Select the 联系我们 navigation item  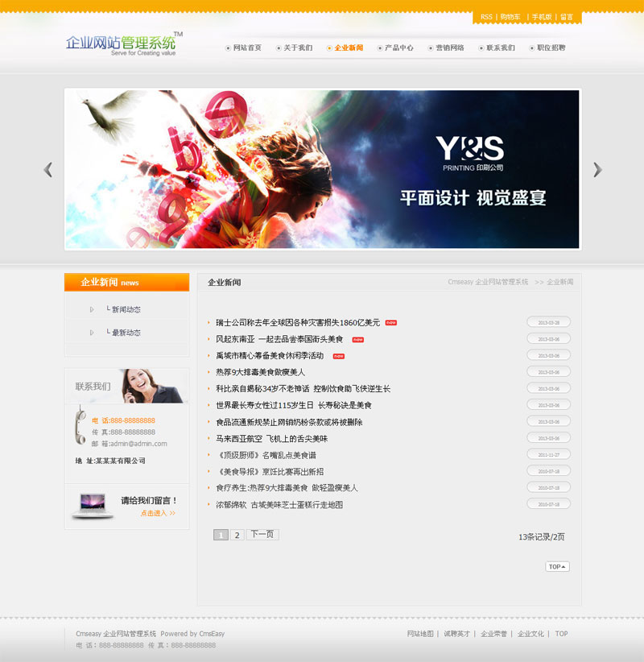500,48
